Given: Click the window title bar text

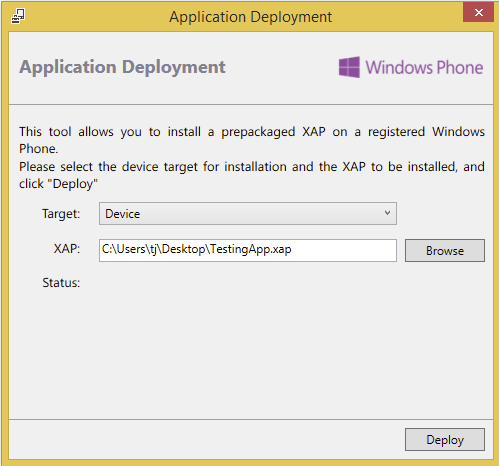Looking at the screenshot, I should pyautogui.click(x=250, y=17).
